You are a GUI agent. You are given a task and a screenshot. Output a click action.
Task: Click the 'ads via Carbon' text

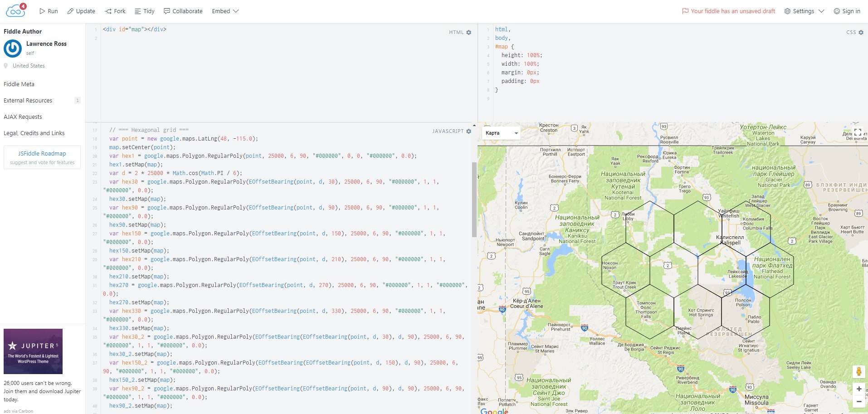coord(18,411)
